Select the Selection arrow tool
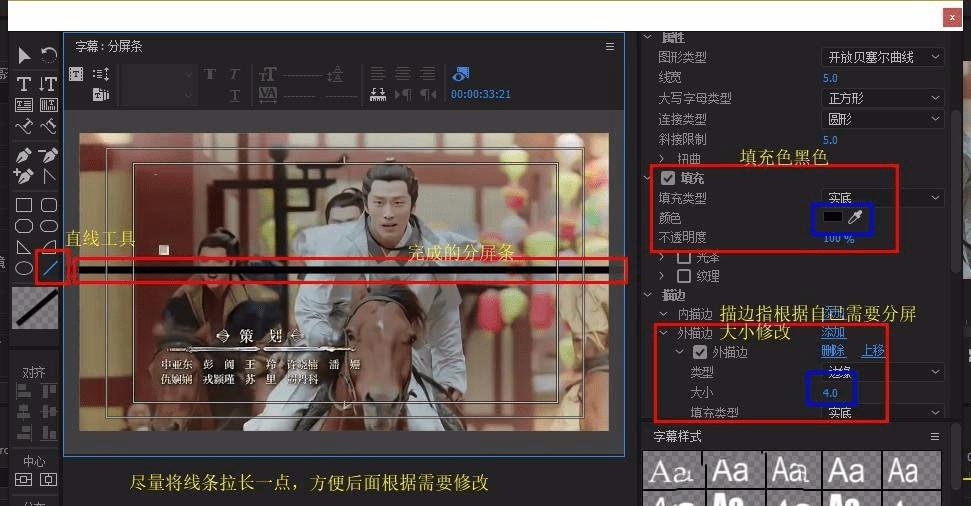 [x=24, y=56]
